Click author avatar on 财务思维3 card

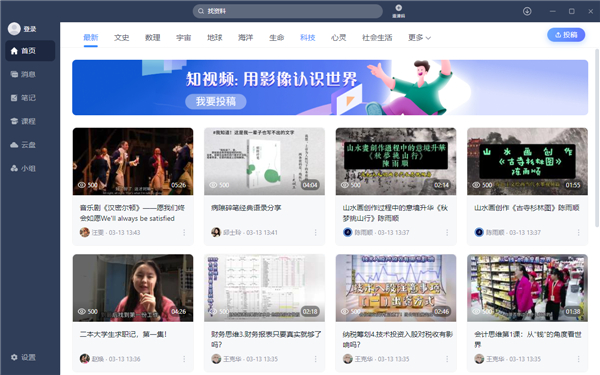coord(216,359)
